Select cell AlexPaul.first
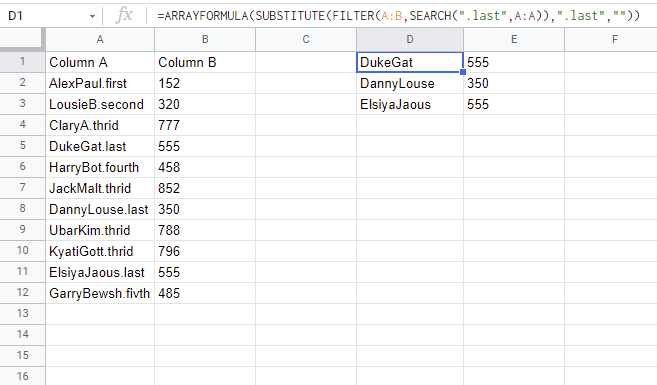657x385 pixels. pyautogui.click(x=100, y=83)
